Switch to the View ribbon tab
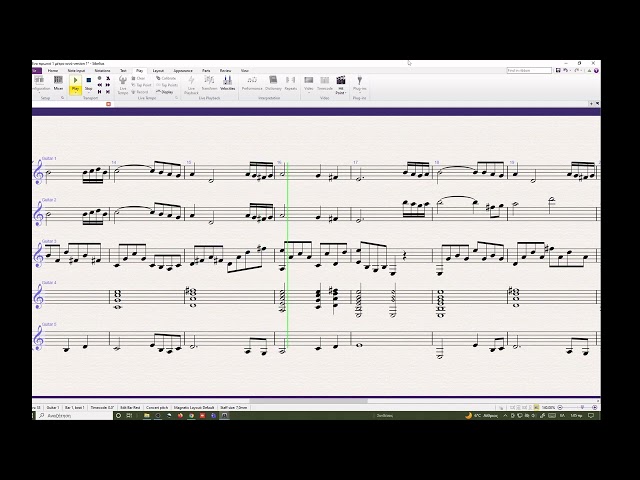The width and height of the screenshot is (640, 480). point(244,71)
